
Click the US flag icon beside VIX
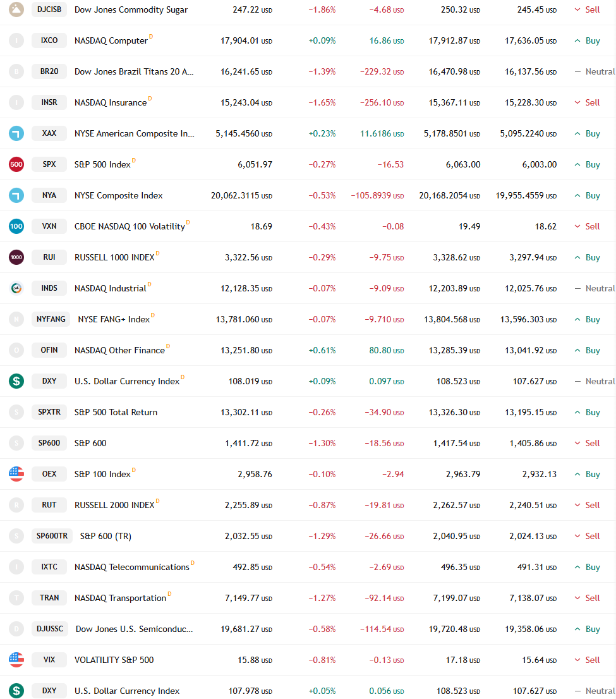tap(16, 660)
